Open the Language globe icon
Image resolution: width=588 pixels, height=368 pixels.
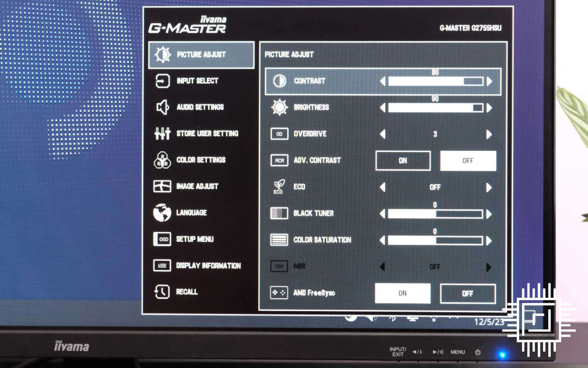[x=162, y=213]
